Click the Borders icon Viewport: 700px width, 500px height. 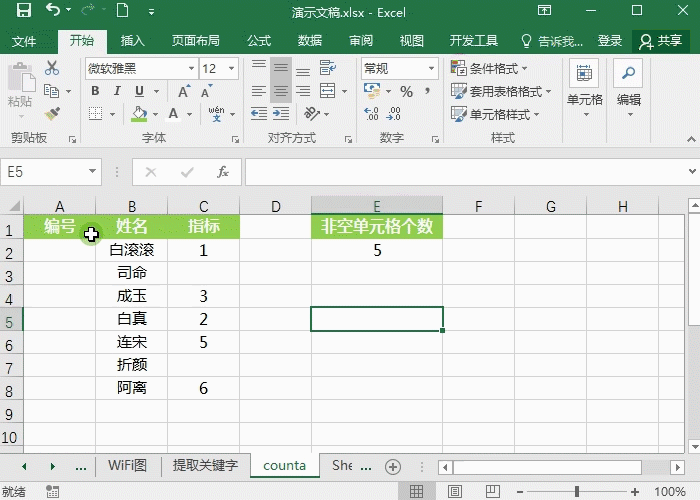click(96, 114)
